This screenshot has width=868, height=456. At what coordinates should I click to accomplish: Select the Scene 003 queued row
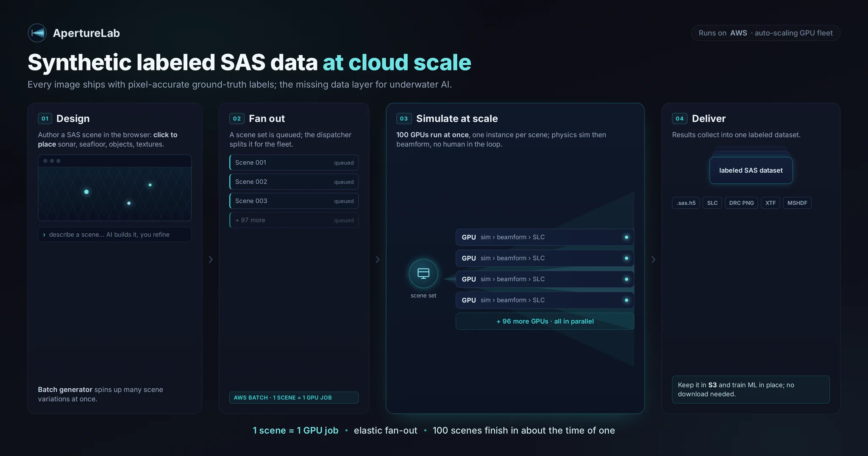(x=294, y=201)
